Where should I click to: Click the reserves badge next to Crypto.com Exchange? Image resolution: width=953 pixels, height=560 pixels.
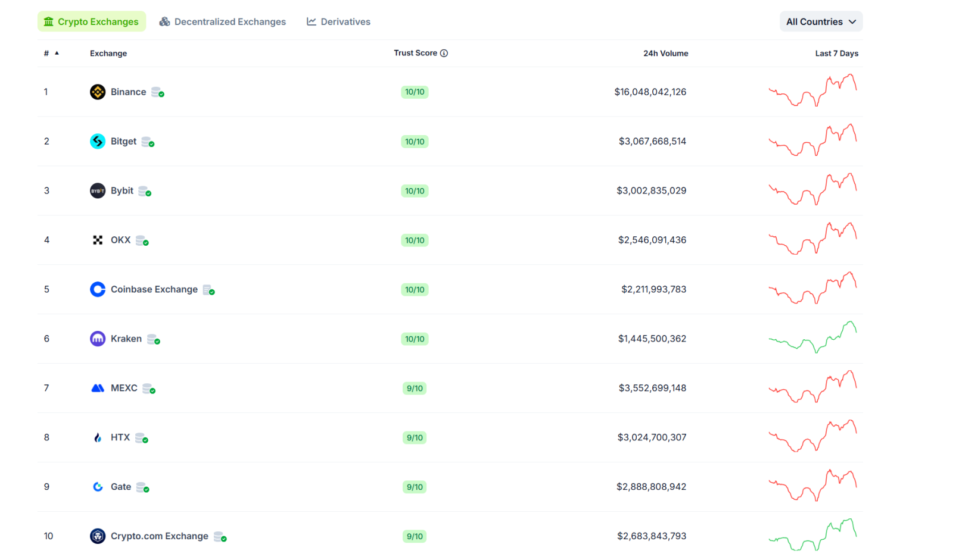(x=220, y=537)
